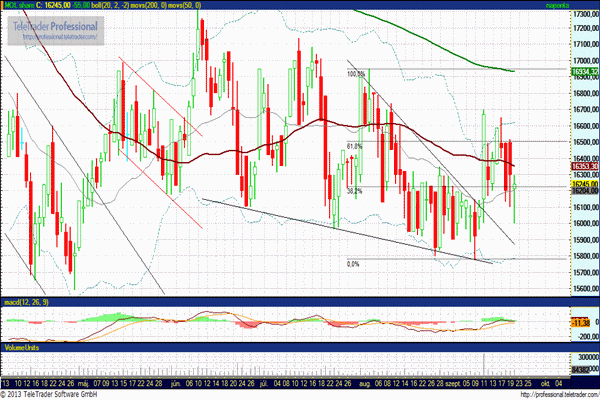Click the "15600,00" price axis label
The width and height of the screenshot is (600, 400).
586,288
